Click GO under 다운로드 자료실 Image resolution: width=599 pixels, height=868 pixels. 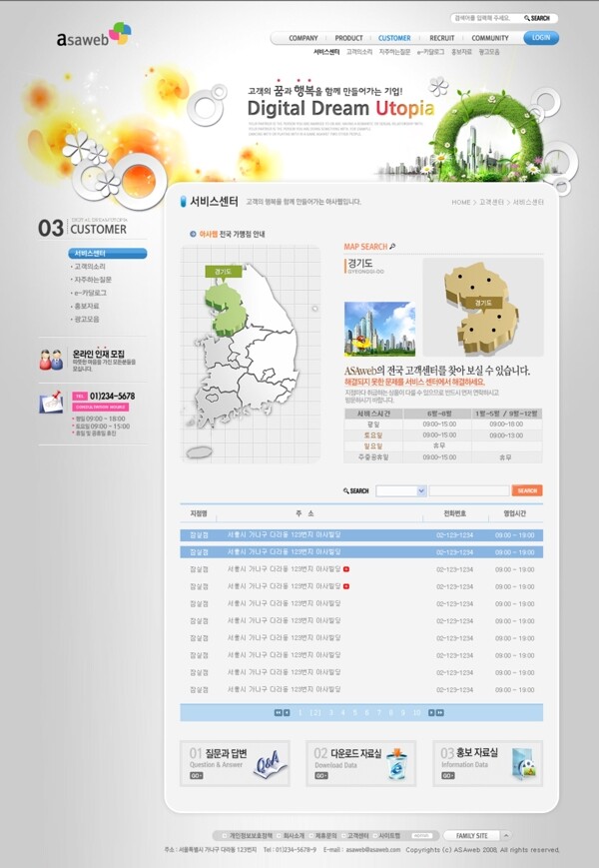point(321,775)
